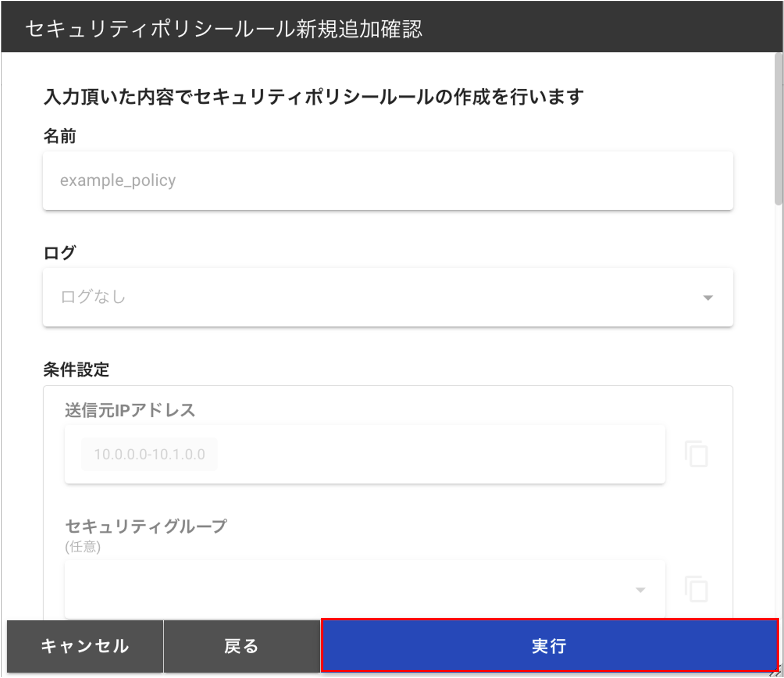The width and height of the screenshot is (784, 678).
Task: Click the 条件設定 section heading
Action: 76,369
